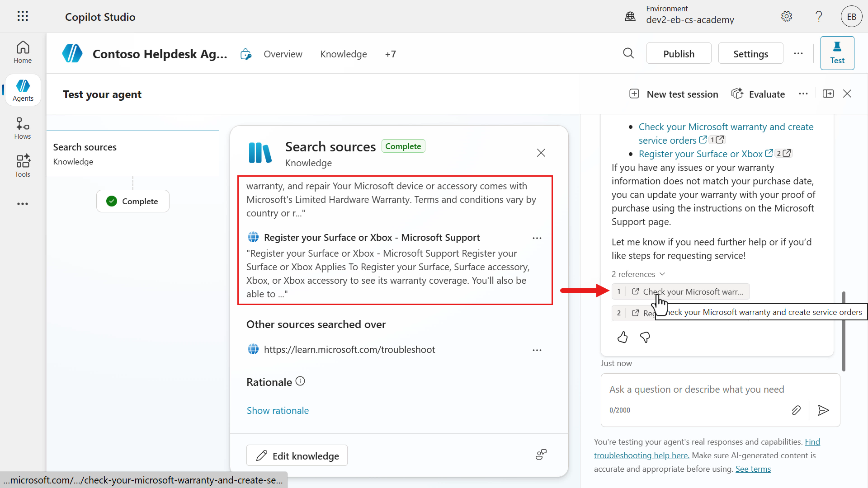Click the chat panel vertical scrollbar
868x488 pixels.
pos(844,331)
